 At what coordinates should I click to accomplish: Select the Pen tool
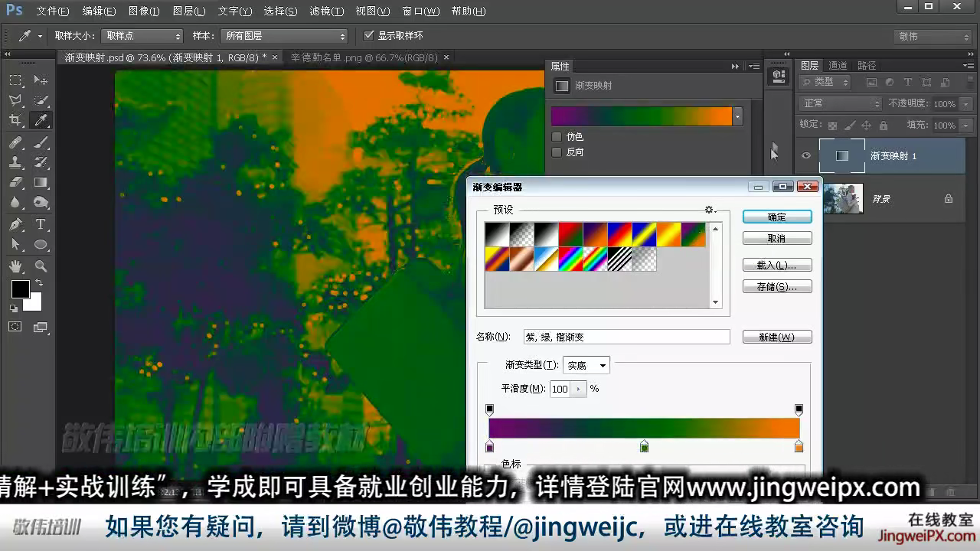[15, 224]
